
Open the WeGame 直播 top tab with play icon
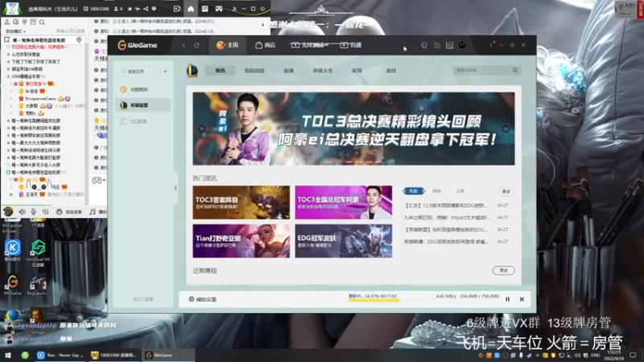click(x=351, y=45)
